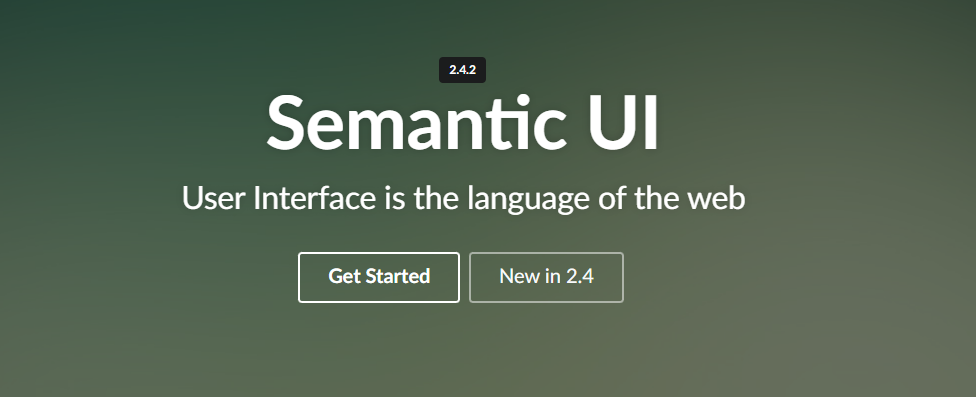
Task: Open the New in 2.4 page
Action: click(546, 277)
